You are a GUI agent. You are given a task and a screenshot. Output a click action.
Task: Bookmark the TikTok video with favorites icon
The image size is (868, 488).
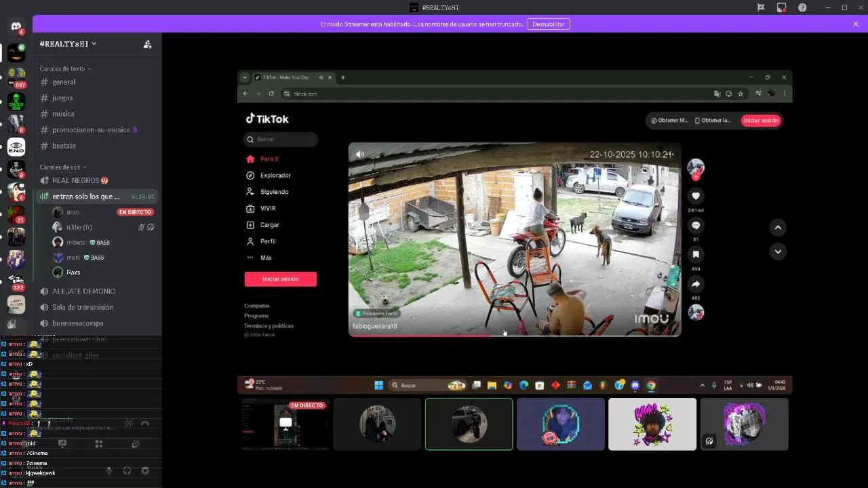pos(696,254)
